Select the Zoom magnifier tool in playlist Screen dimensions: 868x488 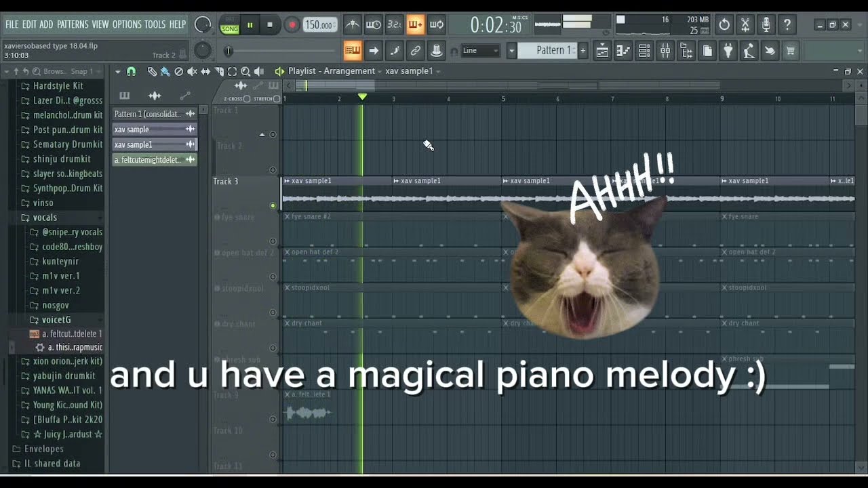(245, 71)
